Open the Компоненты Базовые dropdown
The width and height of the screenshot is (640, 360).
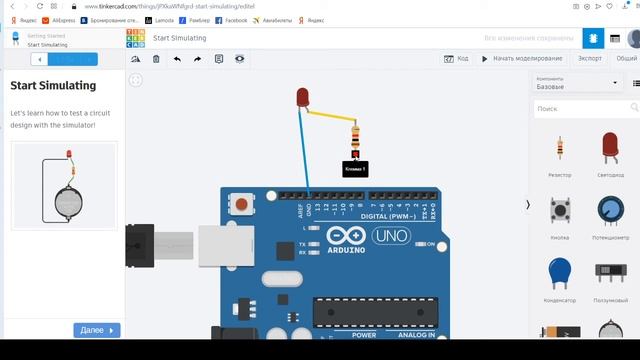(x=577, y=83)
